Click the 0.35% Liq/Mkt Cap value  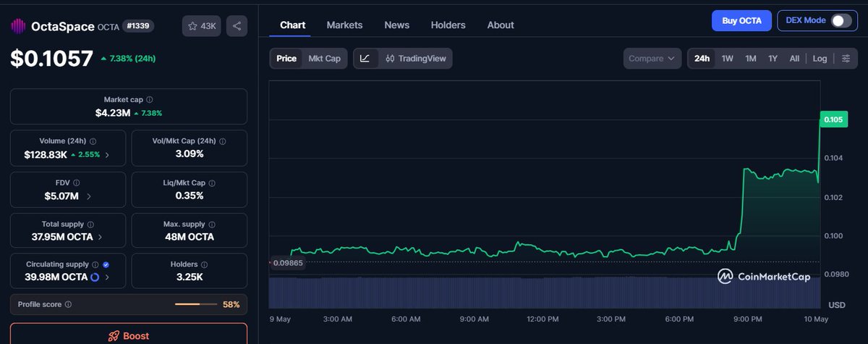click(190, 196)
